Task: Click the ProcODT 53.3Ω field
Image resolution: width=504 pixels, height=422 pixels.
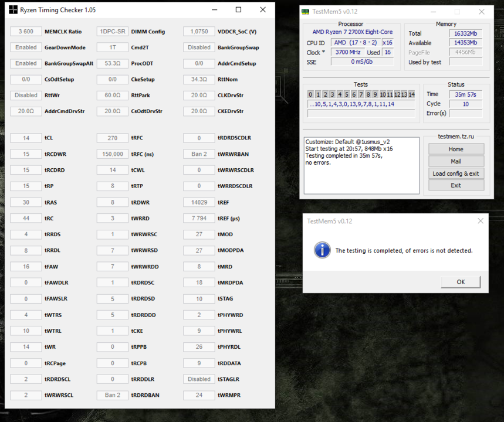Action: 113,63
